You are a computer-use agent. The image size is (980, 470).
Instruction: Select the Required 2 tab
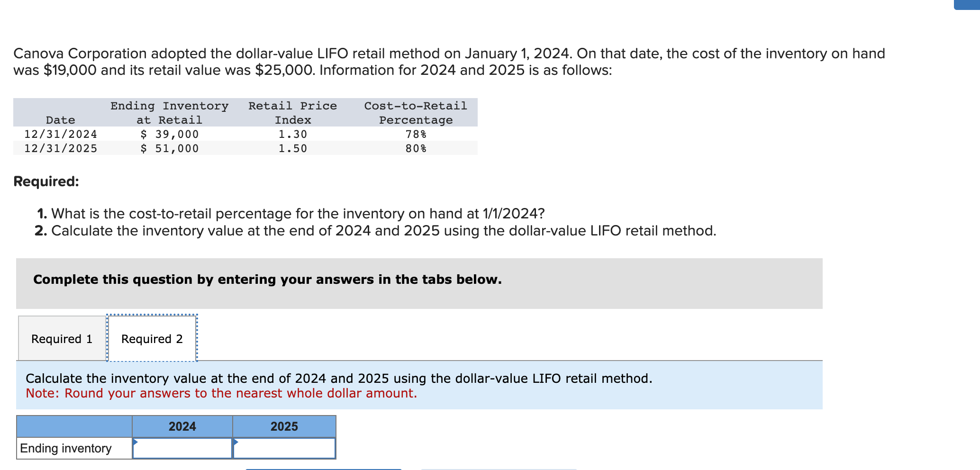152,339
